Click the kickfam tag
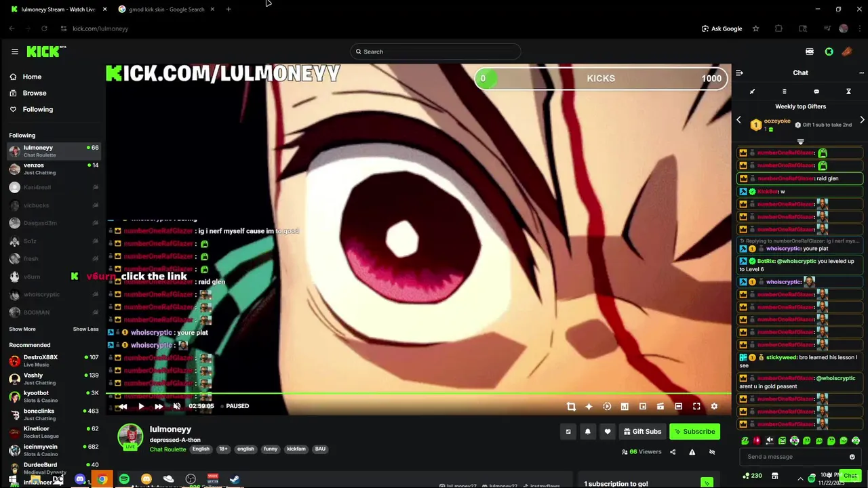 (x=296, y=449)
